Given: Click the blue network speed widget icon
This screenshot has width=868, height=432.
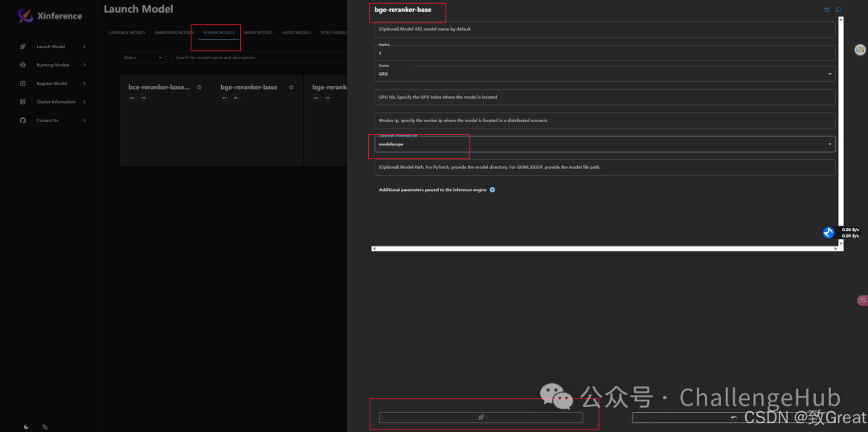Looking at the screenshot, I should (829, 232).
